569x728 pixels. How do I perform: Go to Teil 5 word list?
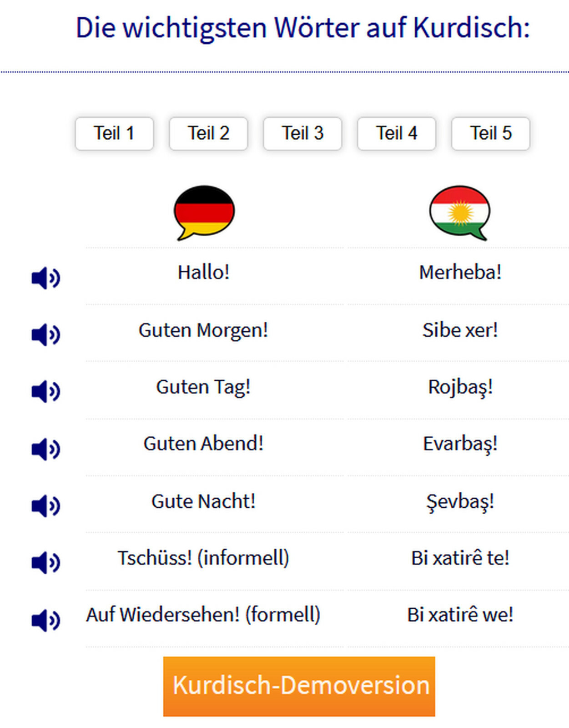pyautogui.click(x=491, y=134)
